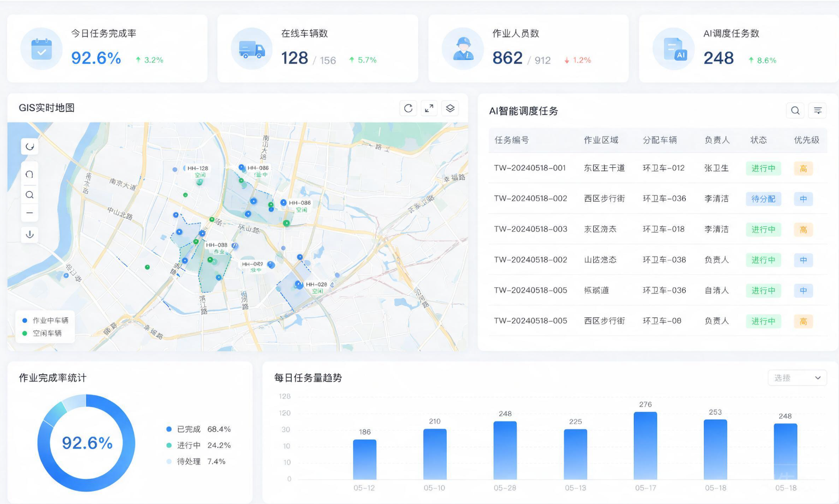Click the 05-13 date label on chart axis
The width and height of the screenshot is (839, 504).
coord(576,488)
